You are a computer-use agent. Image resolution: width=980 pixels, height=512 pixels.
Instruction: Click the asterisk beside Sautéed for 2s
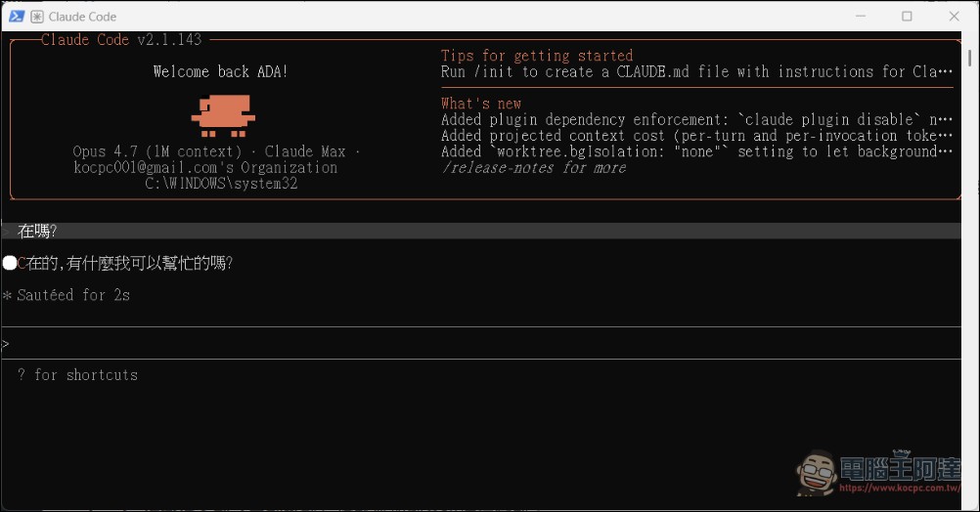[x=7, y=295]
